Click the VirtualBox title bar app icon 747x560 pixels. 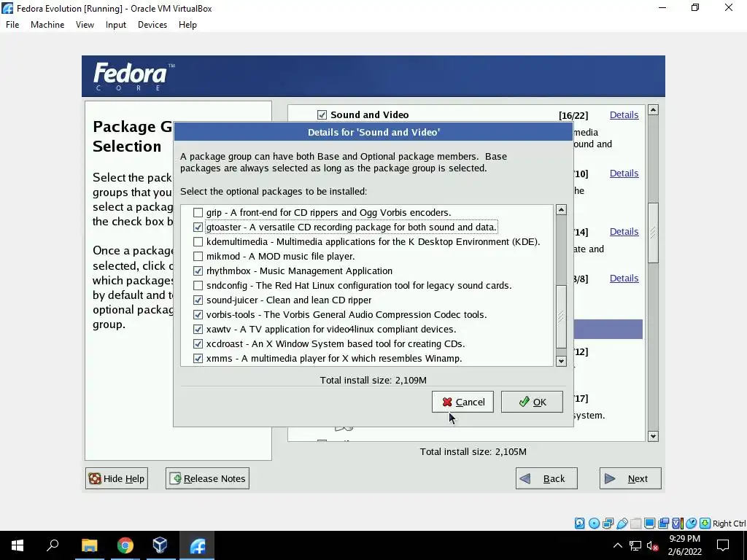[x=7, y=8]
